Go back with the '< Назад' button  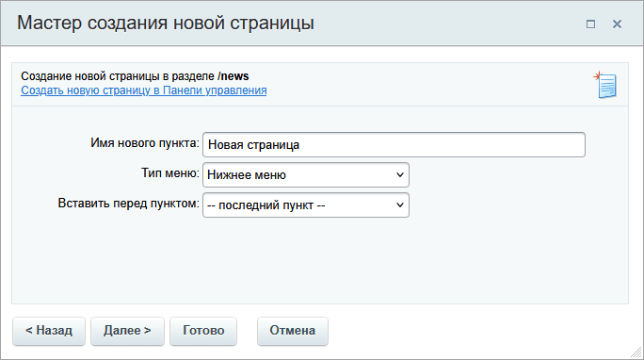click(49, 331)
